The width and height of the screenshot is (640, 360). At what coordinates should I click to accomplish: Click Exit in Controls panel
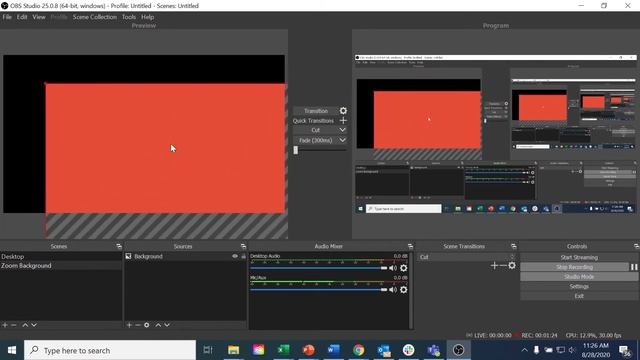coord(579,296)
